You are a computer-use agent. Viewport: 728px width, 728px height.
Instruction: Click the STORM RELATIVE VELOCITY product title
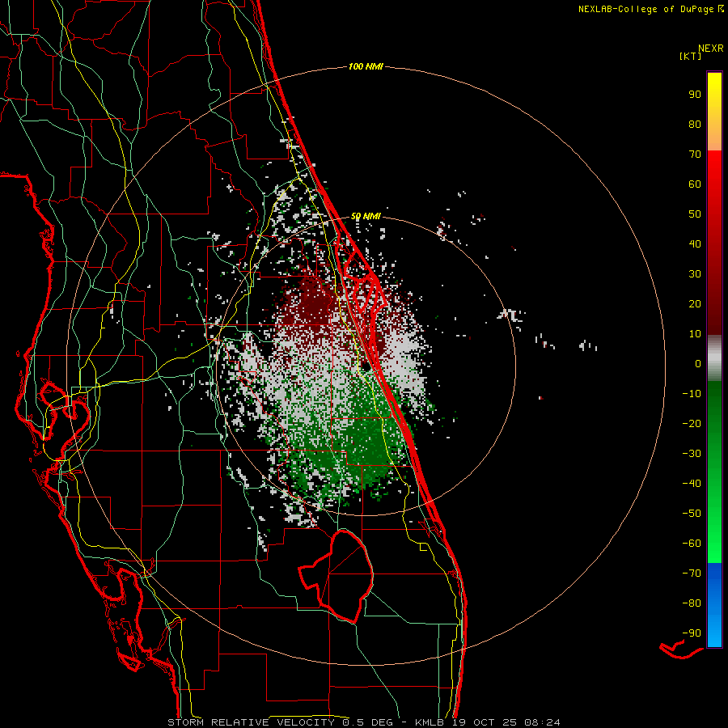(x=251, y=722)
